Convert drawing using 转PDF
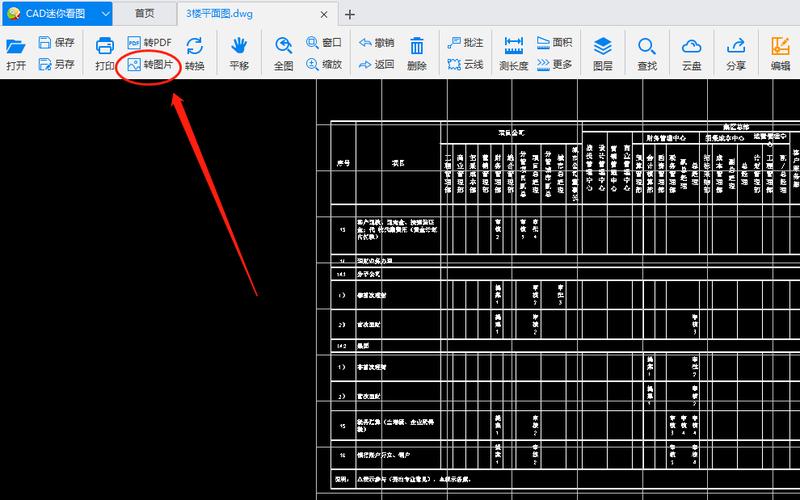The width and height of the screenshot is (800, 500). click(149, 42)
